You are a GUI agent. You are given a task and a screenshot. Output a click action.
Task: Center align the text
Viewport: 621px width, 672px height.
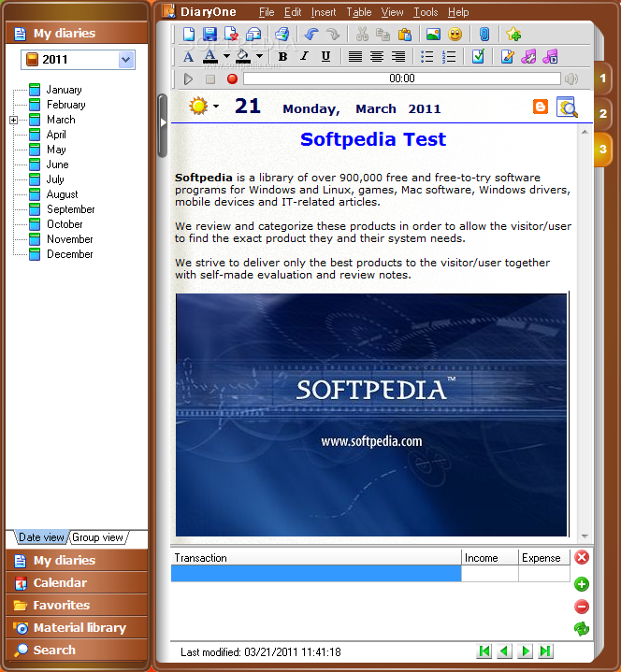click(377, 57)
